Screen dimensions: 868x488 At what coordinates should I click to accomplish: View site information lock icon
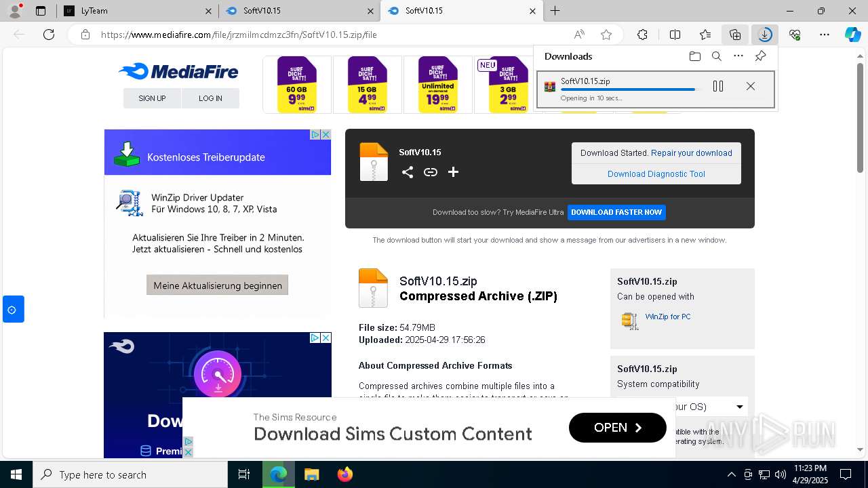point(85,35)
